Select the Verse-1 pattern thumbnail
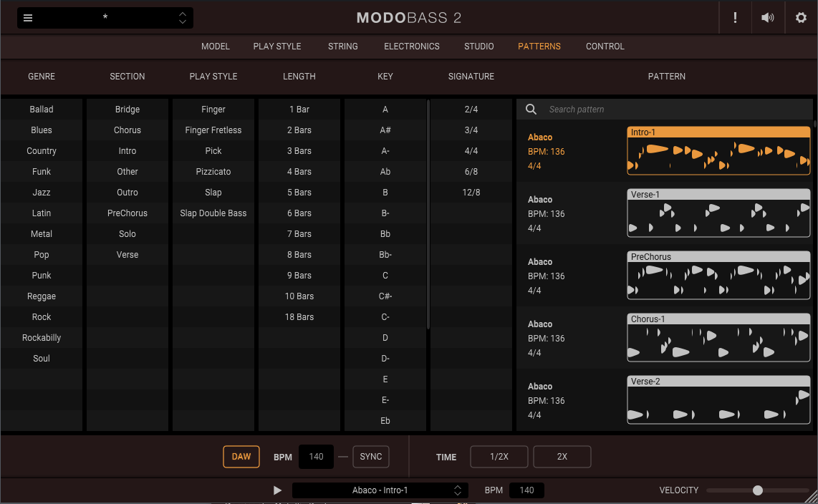The width and height of the screenshot is (818, 504). click(x=718, y=213)
